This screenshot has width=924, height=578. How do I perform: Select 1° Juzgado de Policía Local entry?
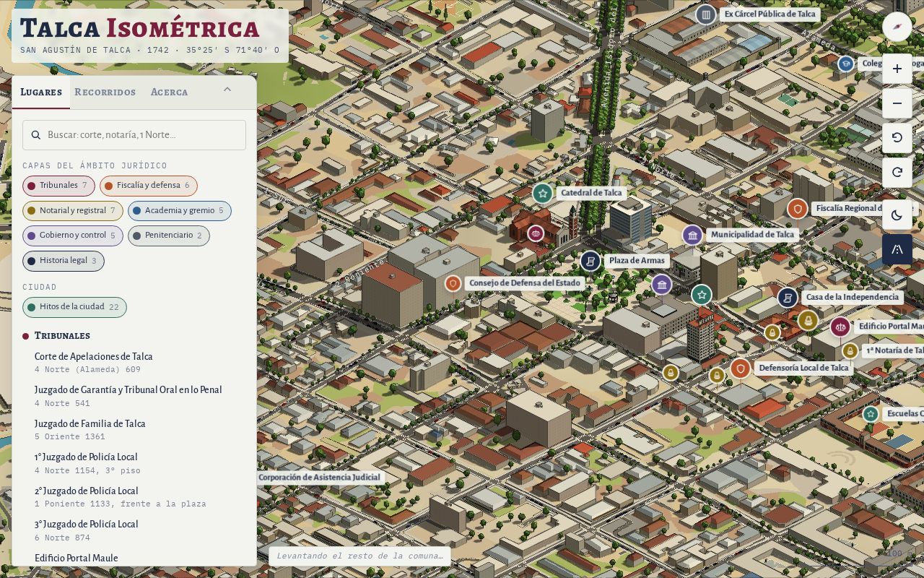[x=134, y=463]
